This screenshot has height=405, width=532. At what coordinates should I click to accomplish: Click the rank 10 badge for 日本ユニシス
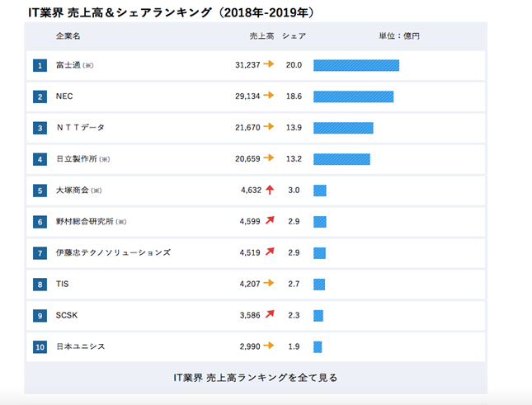click(40, 346)
